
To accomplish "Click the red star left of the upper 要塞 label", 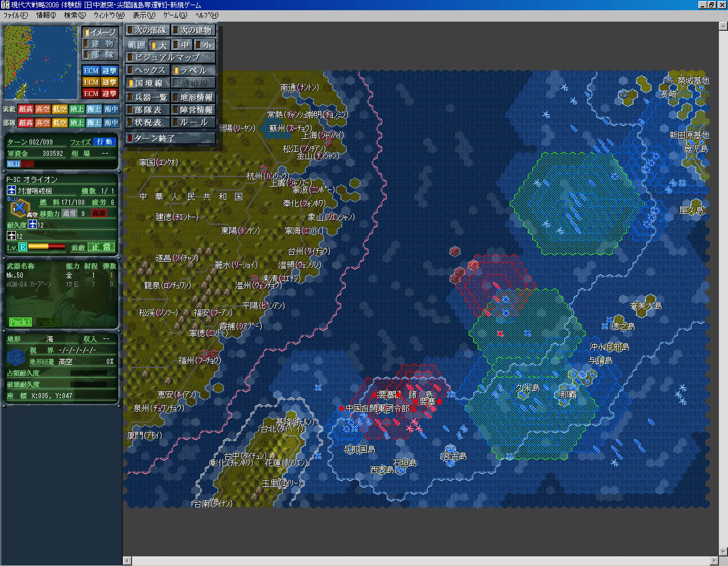I will [374, 395].
